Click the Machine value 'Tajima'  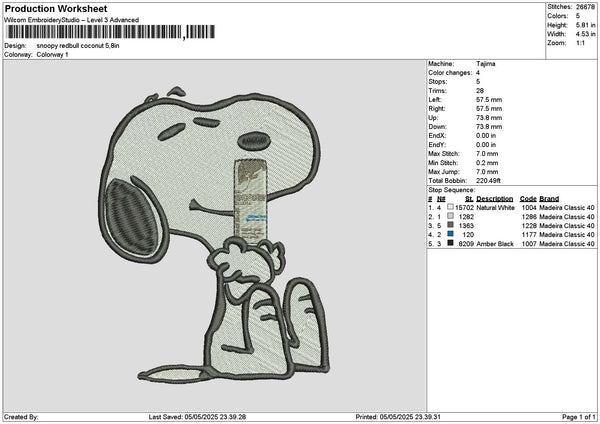[486, 64]
